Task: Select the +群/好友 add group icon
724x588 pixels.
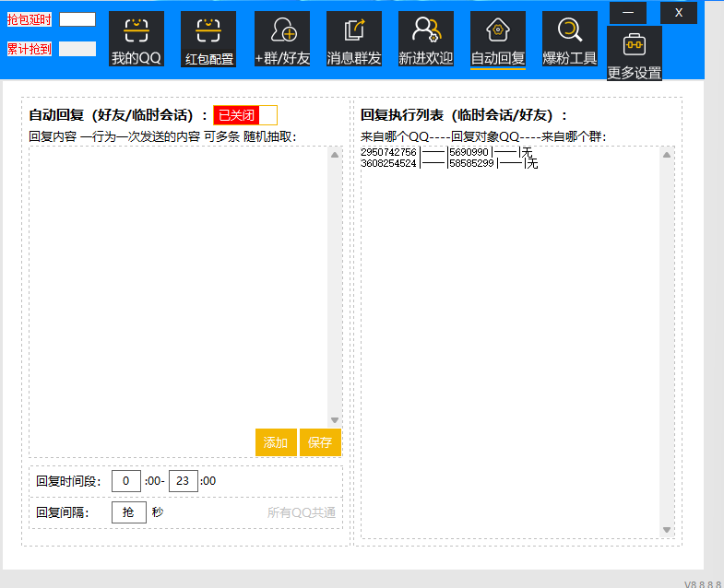Action: pyautogui.click(x=282, y=40)
